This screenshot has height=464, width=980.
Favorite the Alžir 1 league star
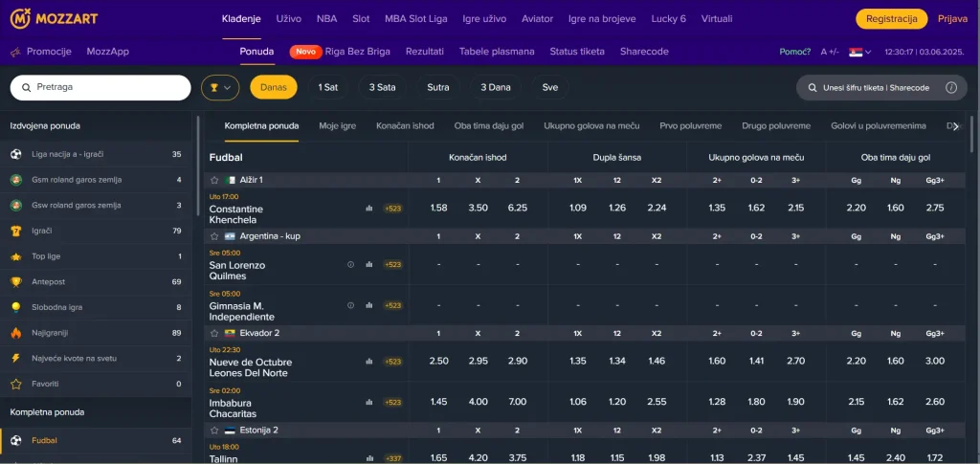tap(214, 180)
